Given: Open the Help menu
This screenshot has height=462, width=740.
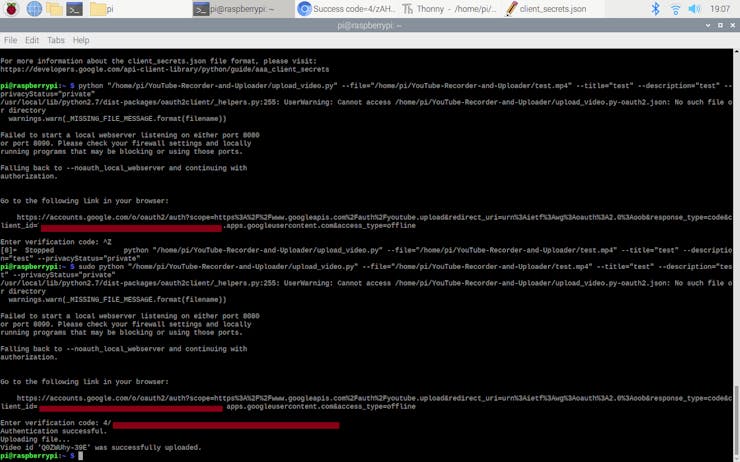Looking at the screenshot, I should (81, 40).
